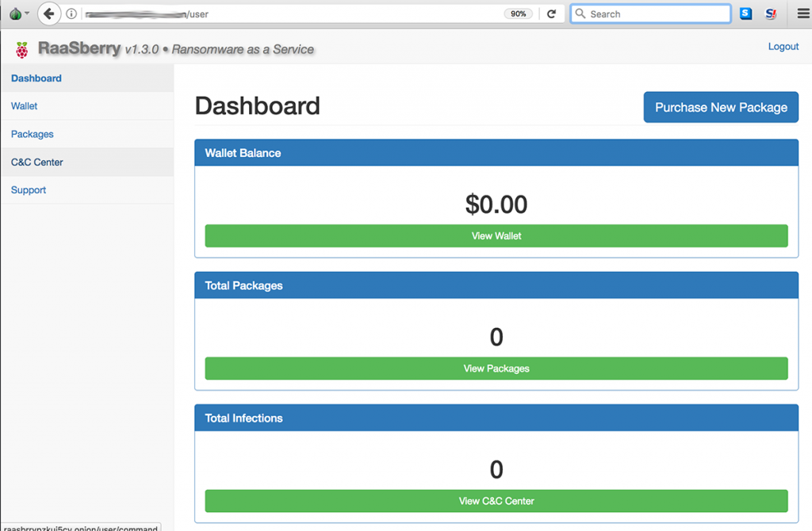Image resolution: width=812 pixels, height=531 pixels.
Task: Click the blue S extension icon
Action: pyautogui.click(x=745, y=13)
